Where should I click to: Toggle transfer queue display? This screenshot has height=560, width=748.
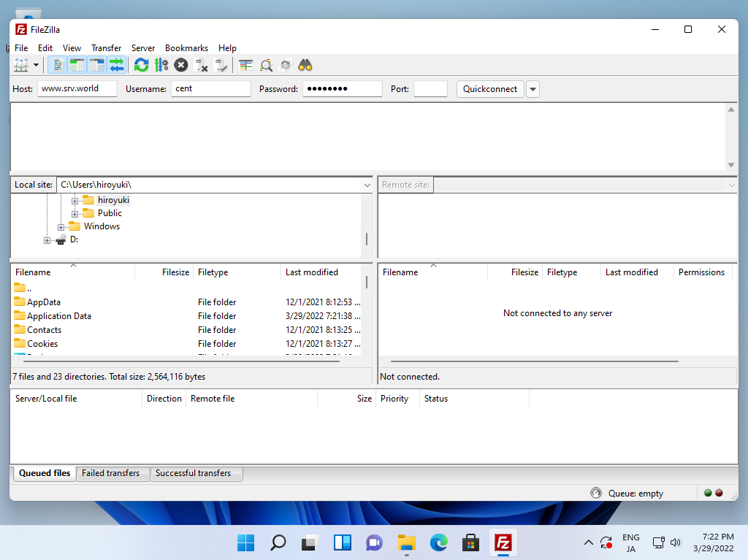coord(116,65)
